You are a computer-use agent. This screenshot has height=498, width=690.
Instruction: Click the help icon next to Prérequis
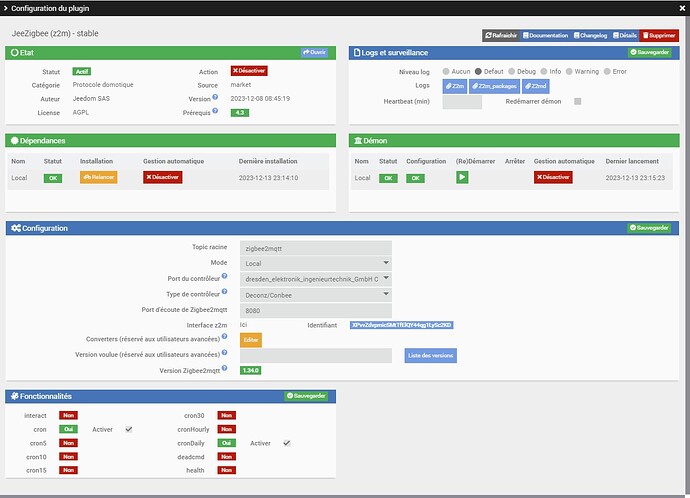[x=215, y=111]
